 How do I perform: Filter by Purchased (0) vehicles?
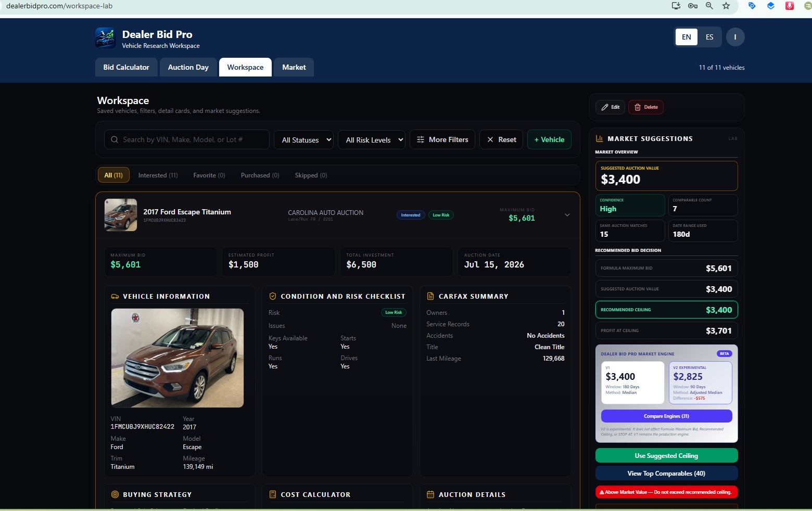tap(260, 175)
